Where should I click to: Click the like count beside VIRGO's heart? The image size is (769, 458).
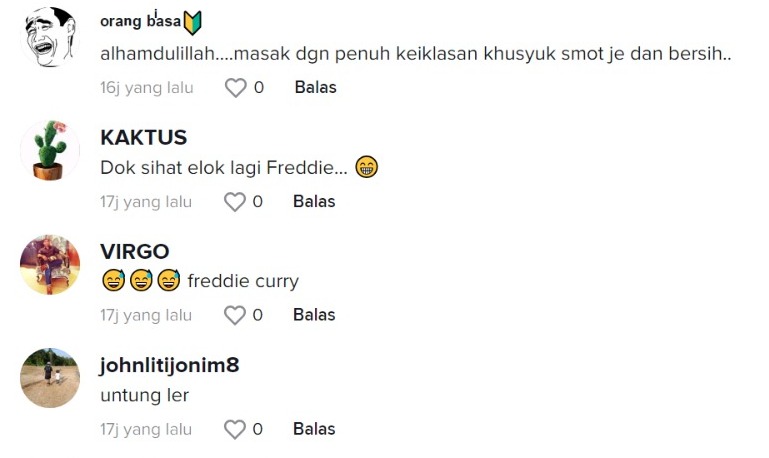tap(257, 316)
